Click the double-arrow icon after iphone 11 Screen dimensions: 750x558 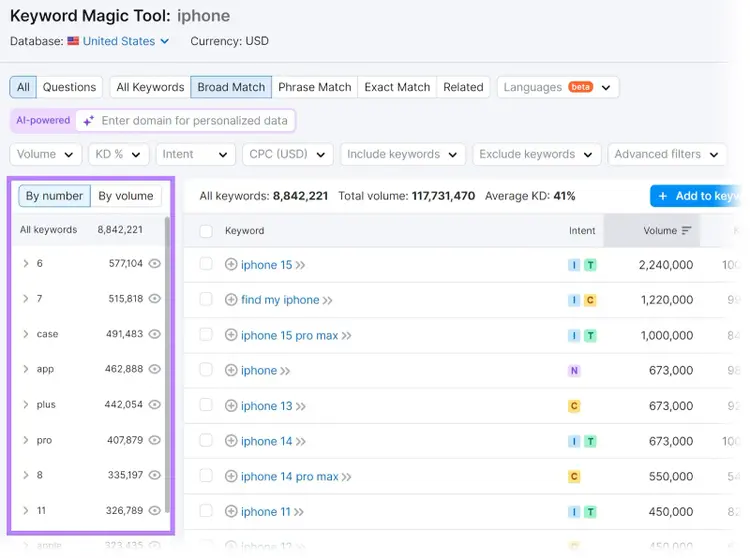point(298,512)
